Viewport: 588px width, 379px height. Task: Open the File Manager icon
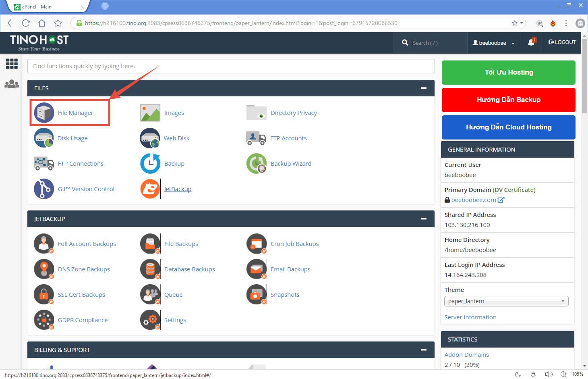(x=44, y=112)
